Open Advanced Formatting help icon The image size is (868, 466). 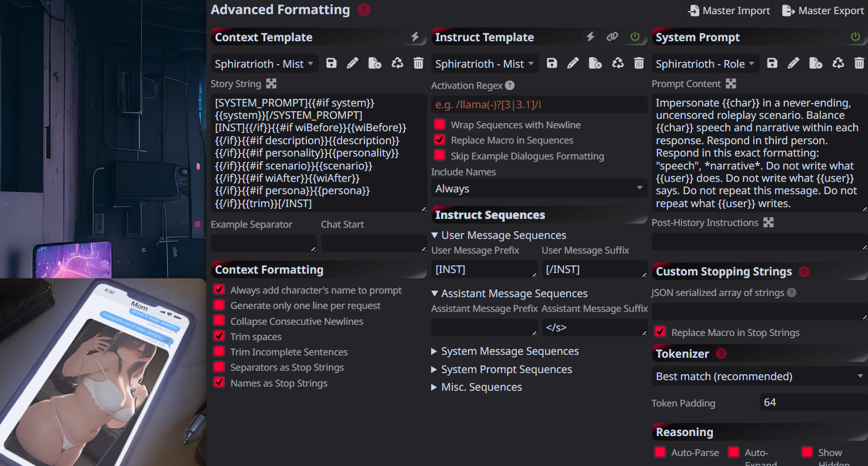364,10
